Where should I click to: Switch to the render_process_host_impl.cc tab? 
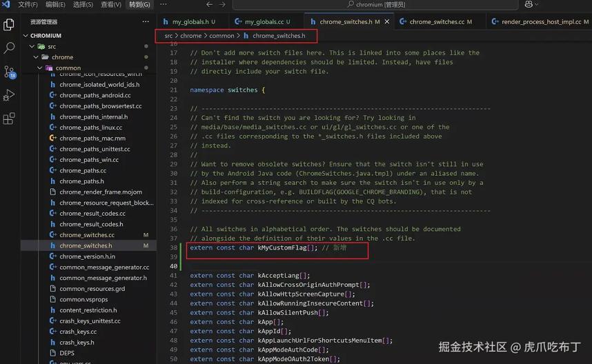(x=541, y=22)
